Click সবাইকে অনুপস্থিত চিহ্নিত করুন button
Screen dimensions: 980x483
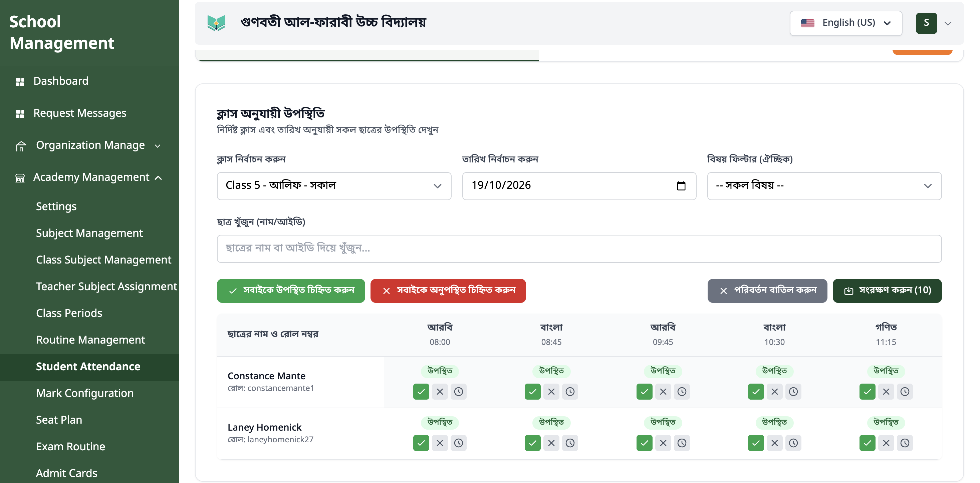point(448,291)
